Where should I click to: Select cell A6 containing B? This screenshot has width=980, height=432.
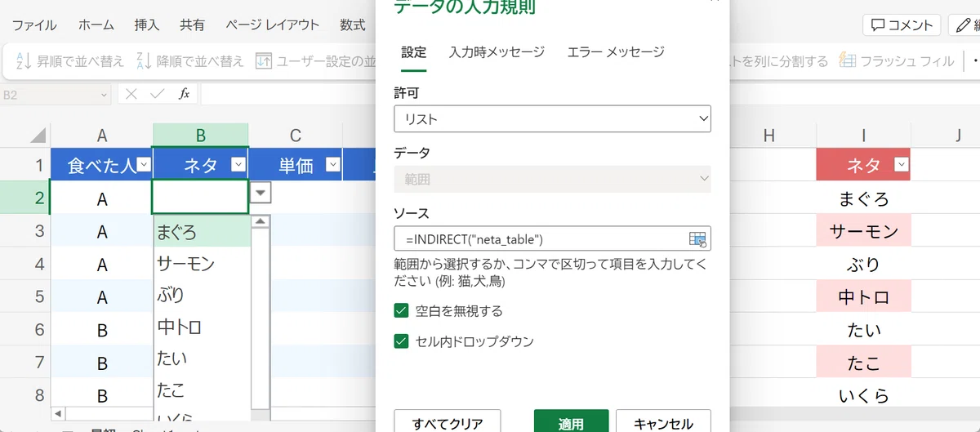coord(102,331)
